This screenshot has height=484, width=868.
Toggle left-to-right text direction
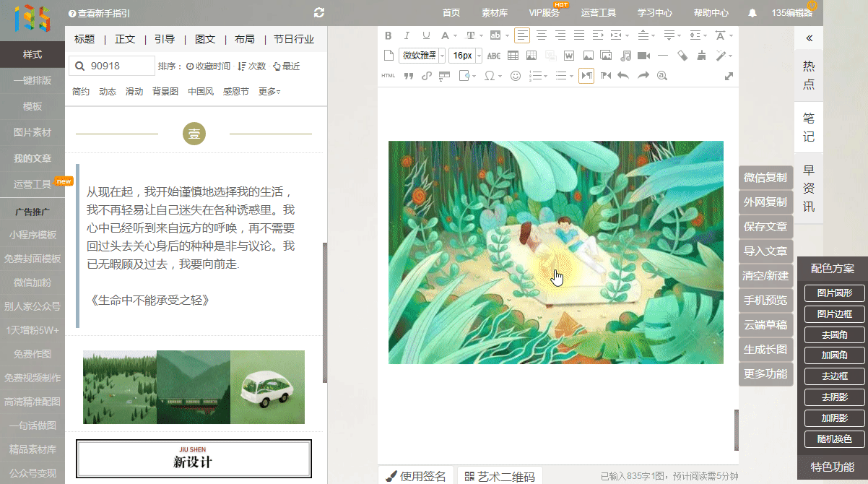[586, 76]
